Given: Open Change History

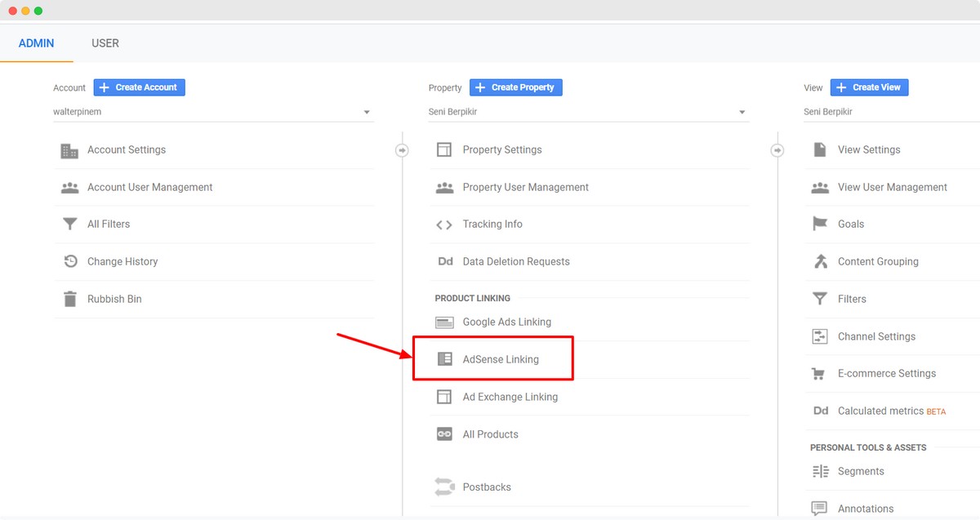Looking at the screenshot, I should [x=122, y=262].
